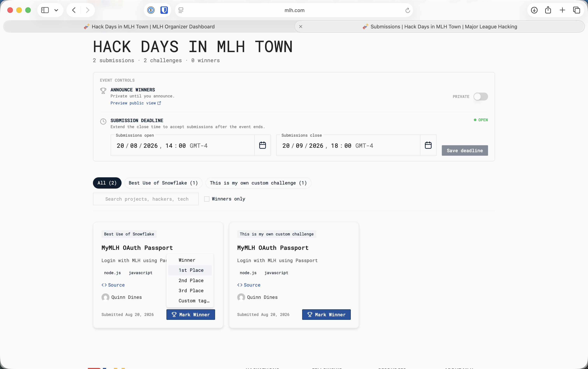Screen dimensions: 588x369
Task: Open the Share menu icon
Action: point(548,10)
